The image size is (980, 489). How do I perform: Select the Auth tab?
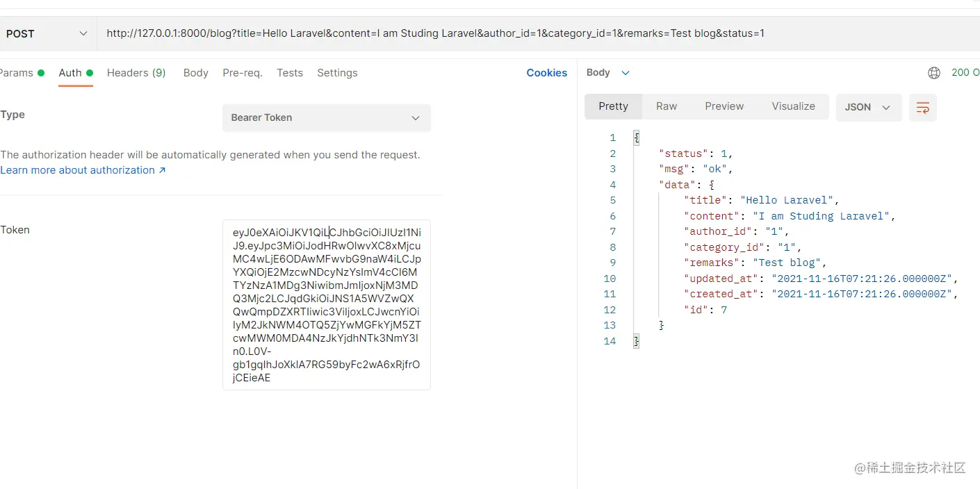70,73
